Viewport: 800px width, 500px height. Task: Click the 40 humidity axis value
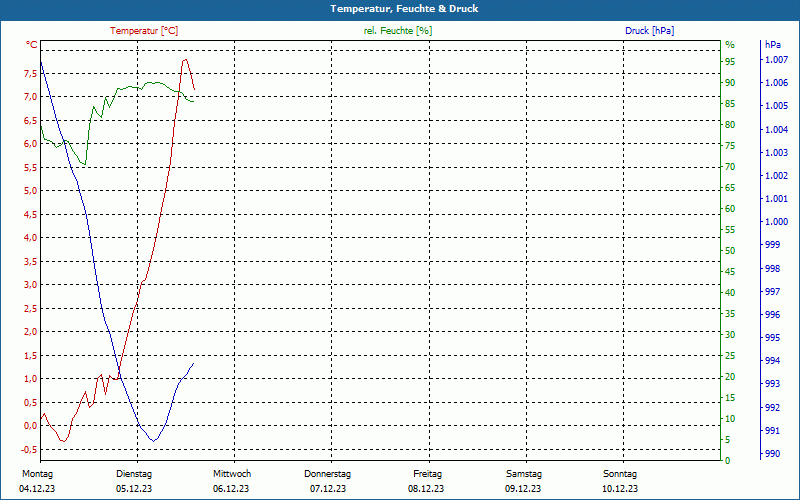click(730, 293)
